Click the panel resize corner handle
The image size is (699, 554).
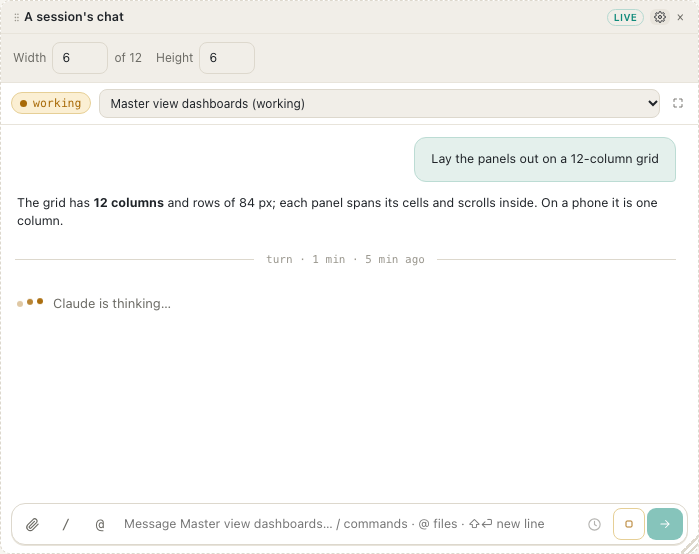tap(691, 546)
